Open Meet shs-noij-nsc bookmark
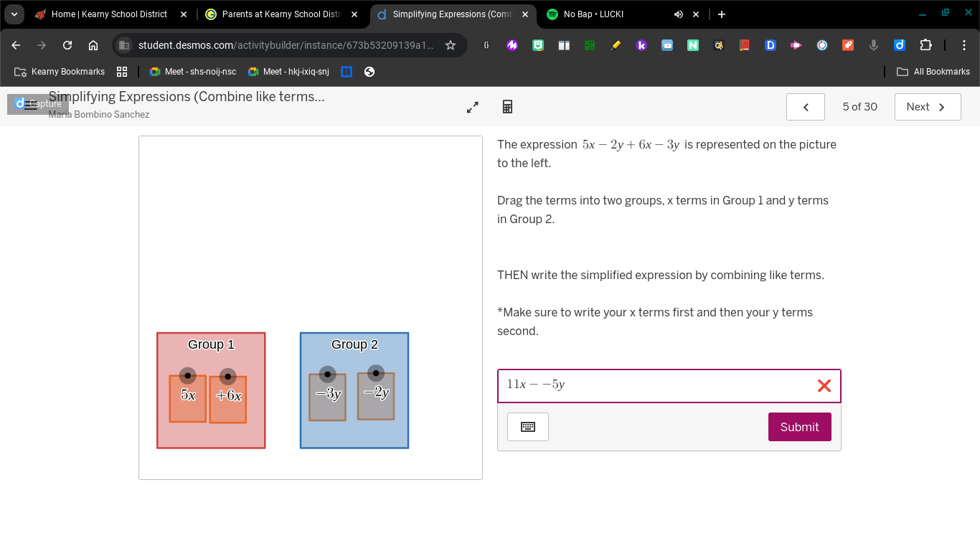This screenshot has width=980, height=551. 192,72
